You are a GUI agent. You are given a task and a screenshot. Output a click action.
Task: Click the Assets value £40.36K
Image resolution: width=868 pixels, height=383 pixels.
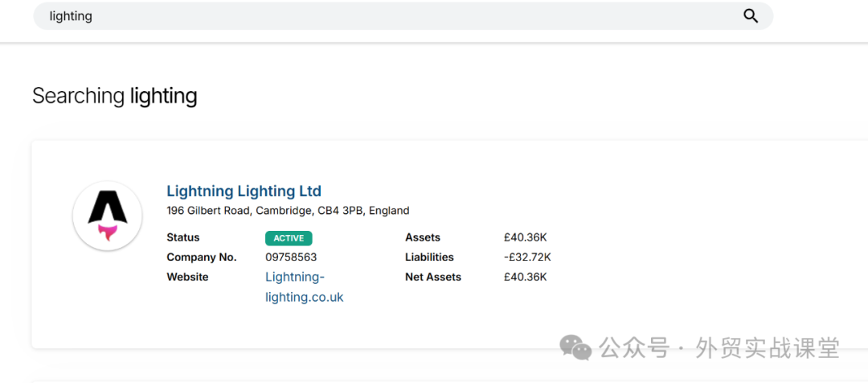pyautogui.click(x=525, y=237)
